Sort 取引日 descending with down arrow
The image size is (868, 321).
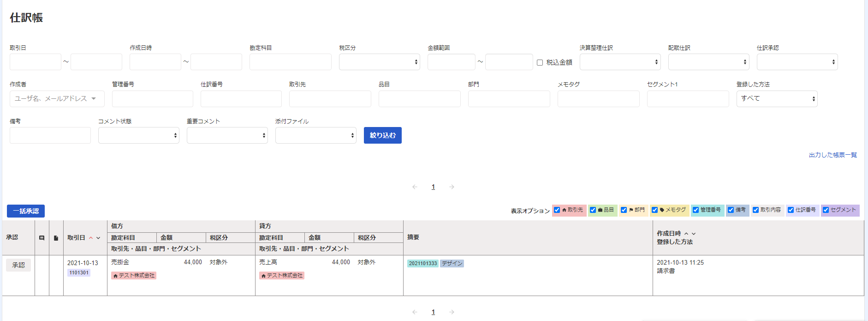pyautogui.click(x=98, y=238)
